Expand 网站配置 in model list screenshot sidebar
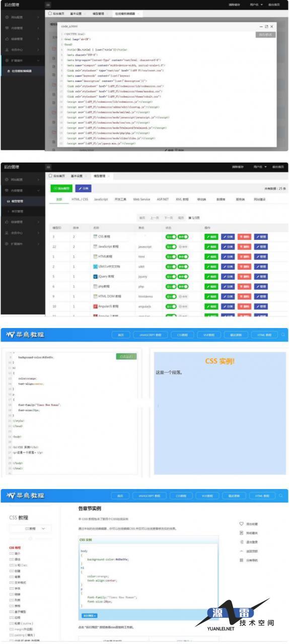This screenshot has width=289, height=644. pyautogui.click(x=23, y=180)
